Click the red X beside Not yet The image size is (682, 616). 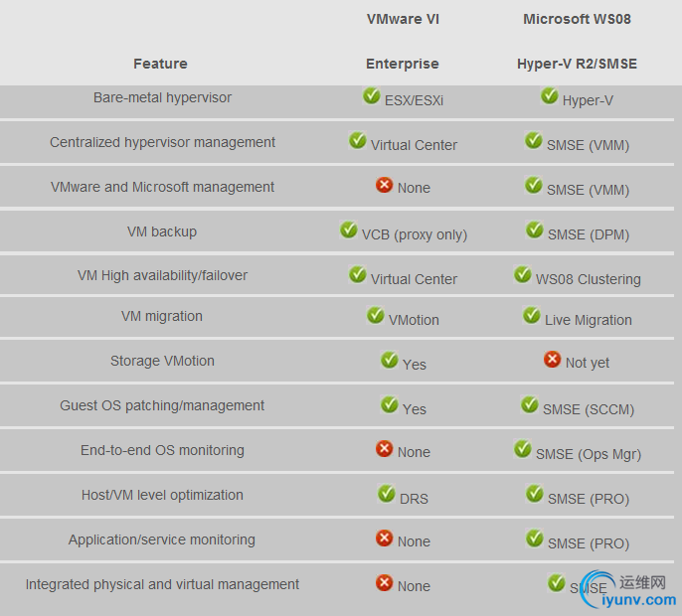tap(552, 360)
